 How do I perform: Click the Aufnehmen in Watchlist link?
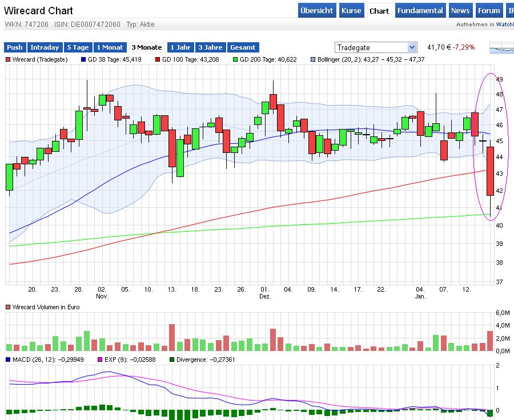click(485, 24)
